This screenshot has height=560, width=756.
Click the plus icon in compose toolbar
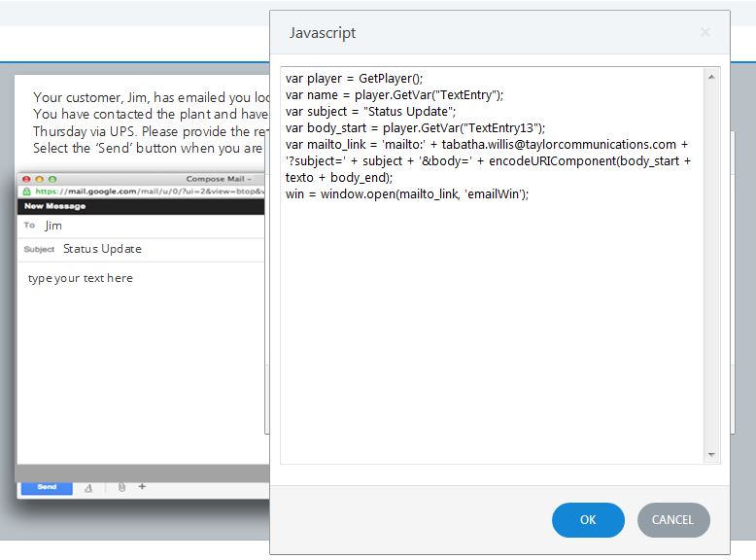[142, 486]
